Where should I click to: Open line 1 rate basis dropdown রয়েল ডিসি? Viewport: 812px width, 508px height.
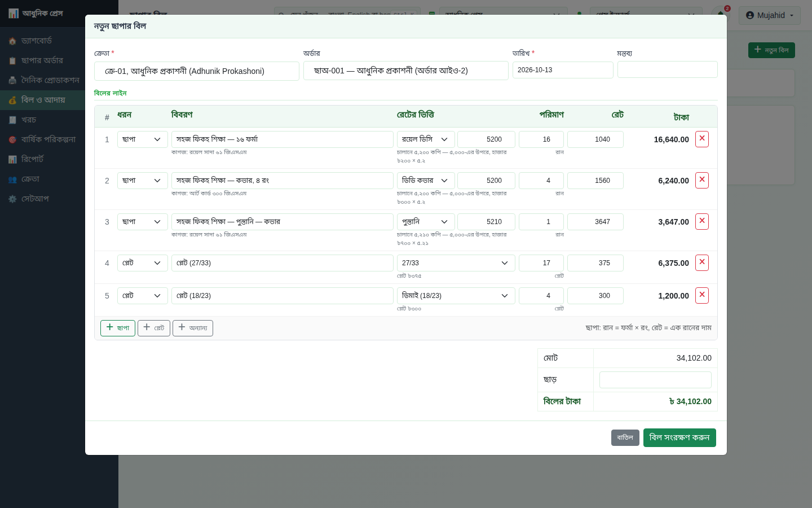click(426, 139)
